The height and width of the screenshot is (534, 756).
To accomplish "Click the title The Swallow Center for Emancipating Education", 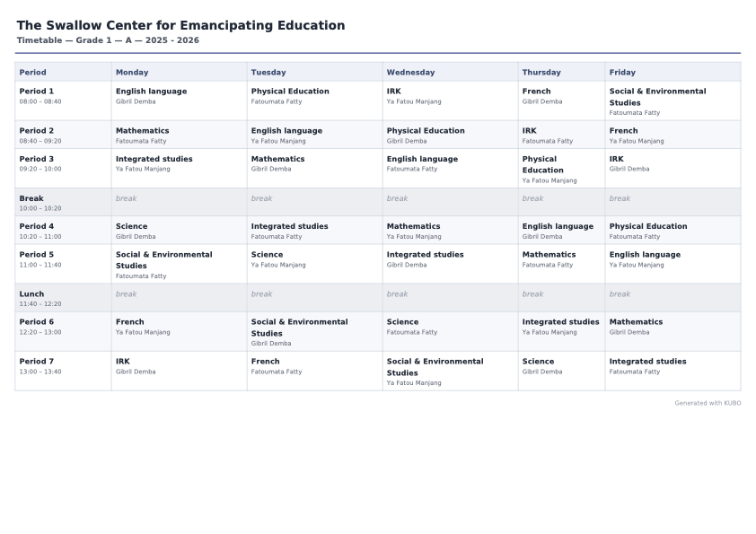I will [180, 25].
